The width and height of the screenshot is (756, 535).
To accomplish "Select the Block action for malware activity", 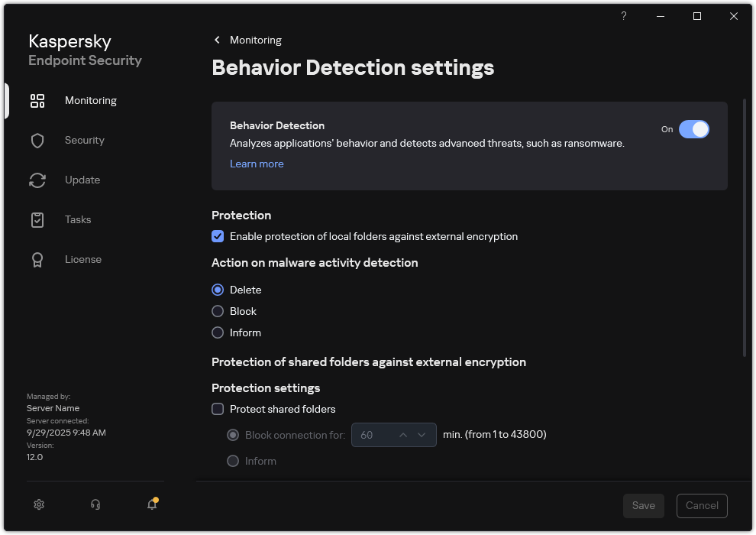I will click(x=217, y=311).
